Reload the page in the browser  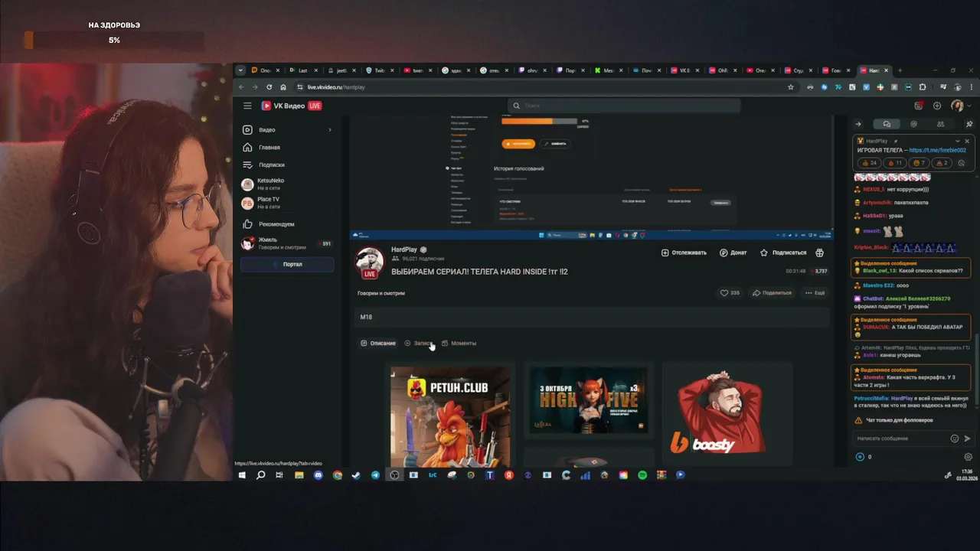pos(269,87)
